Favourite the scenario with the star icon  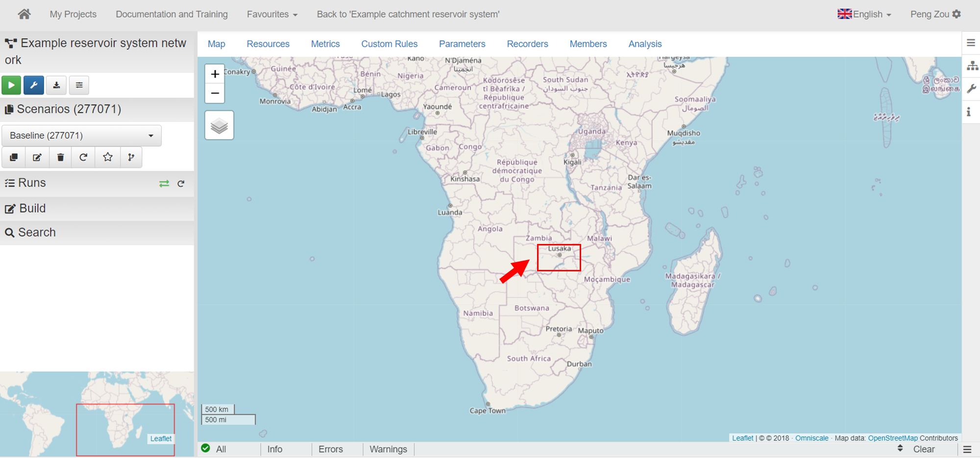pyautogui.click(x=108, y=157)
